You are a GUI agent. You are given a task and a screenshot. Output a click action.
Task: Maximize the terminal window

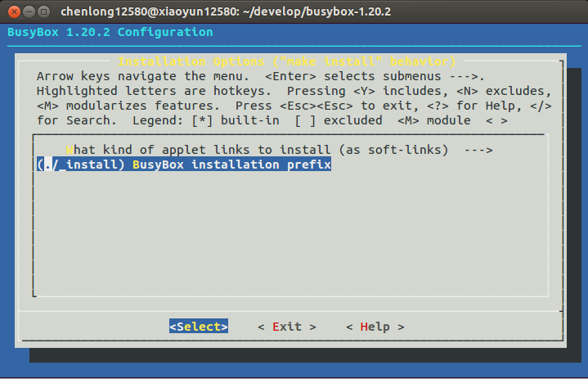point(44,12)
